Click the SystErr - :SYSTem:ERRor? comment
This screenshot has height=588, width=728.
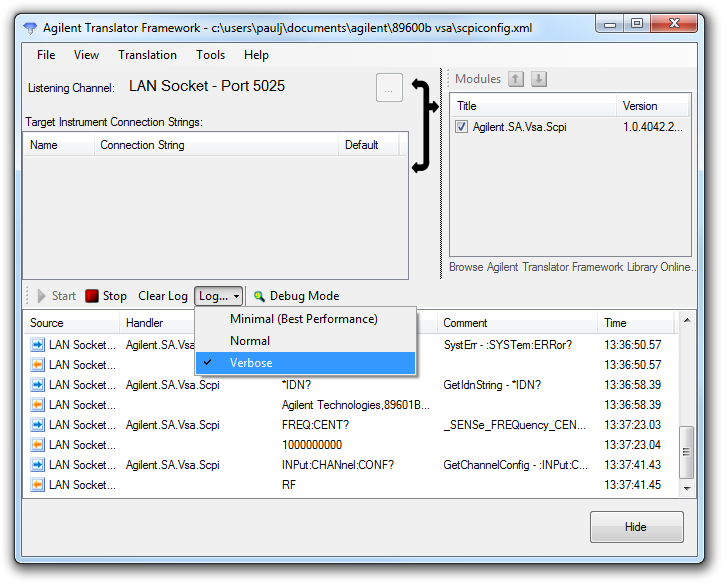[x=508, y=345]
